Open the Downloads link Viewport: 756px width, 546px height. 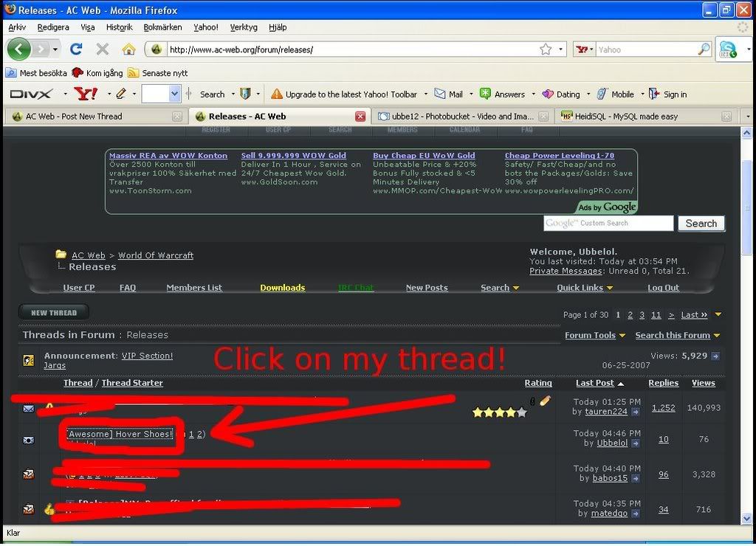point(283,288)
